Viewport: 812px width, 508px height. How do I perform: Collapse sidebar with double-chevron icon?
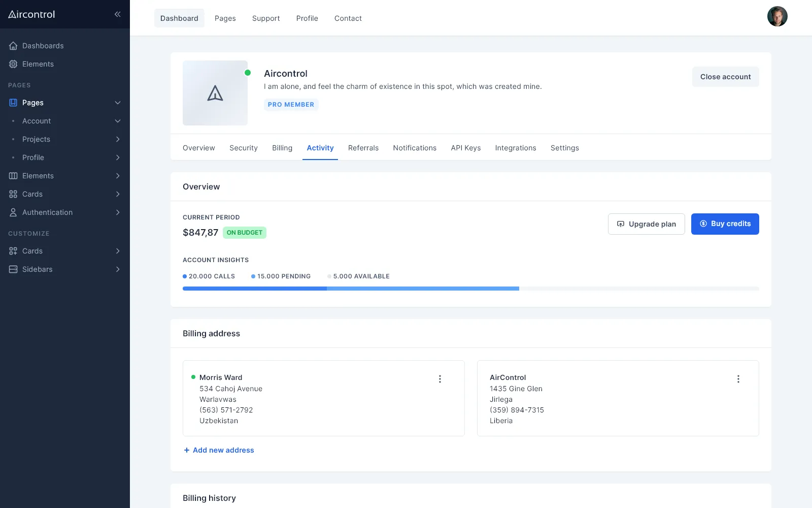(x=118, y=14)
